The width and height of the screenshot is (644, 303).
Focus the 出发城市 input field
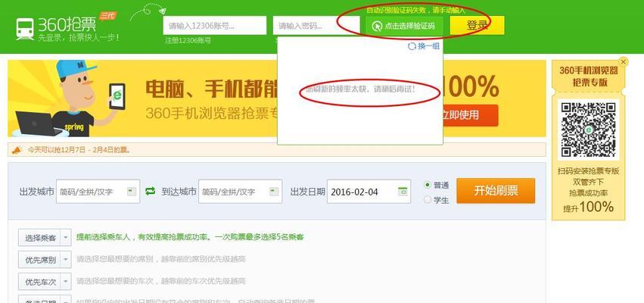(x=98, y=192)
